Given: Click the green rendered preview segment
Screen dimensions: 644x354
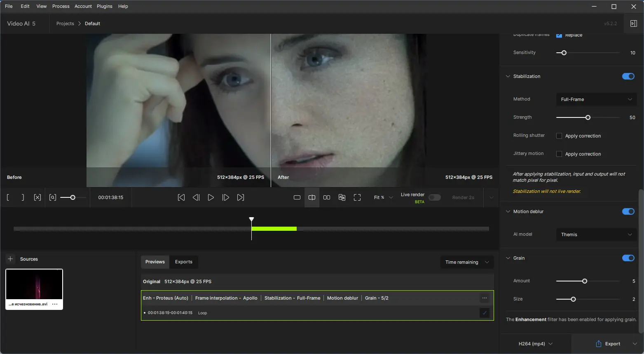Looking at the screenshot, I should tap(274, 229).
